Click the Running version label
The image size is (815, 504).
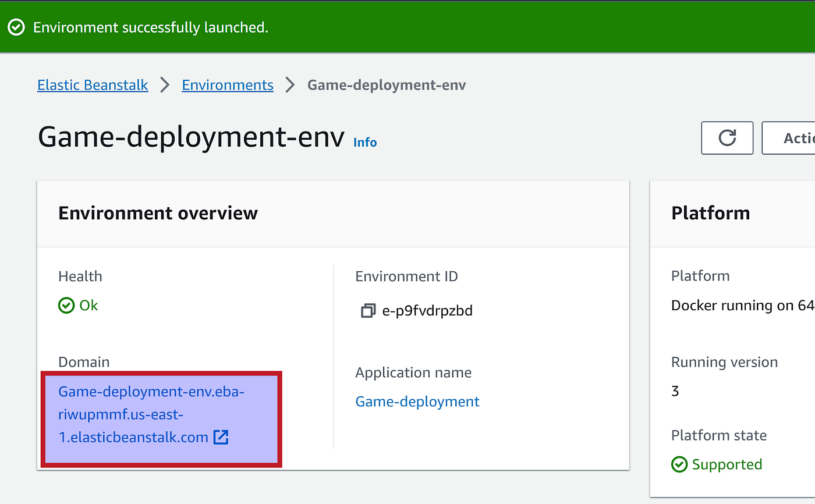[x=724, y=362]
